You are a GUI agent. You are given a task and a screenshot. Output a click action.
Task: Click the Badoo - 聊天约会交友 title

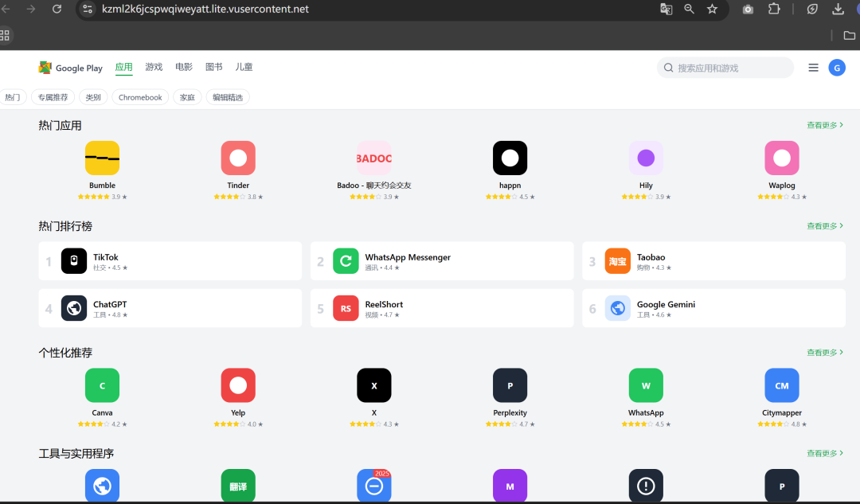tap(374, 186)
